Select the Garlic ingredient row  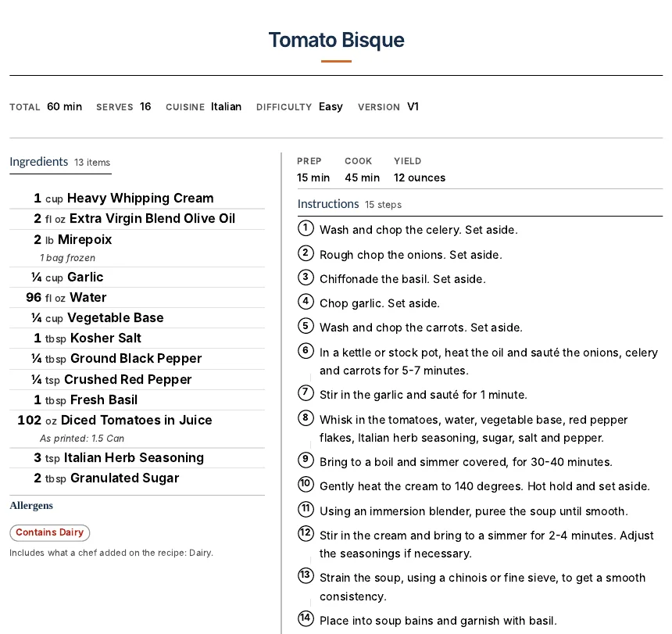click(138, 278)
